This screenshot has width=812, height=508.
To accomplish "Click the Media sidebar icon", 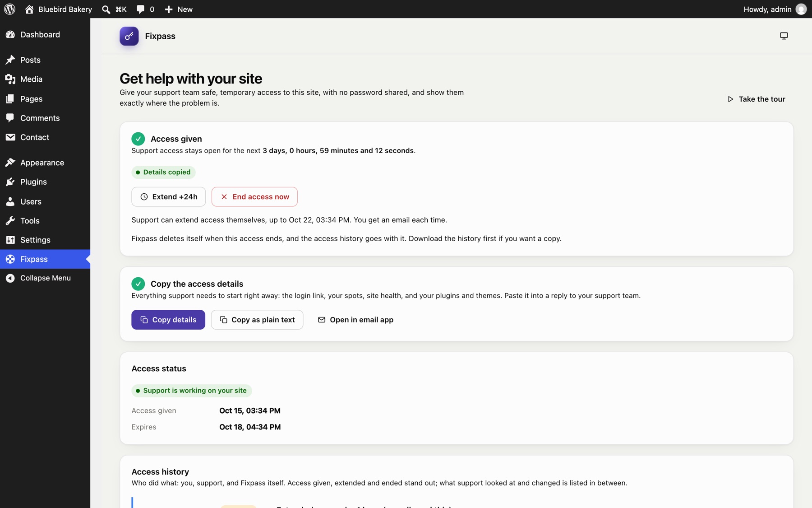I will (10, 79).
